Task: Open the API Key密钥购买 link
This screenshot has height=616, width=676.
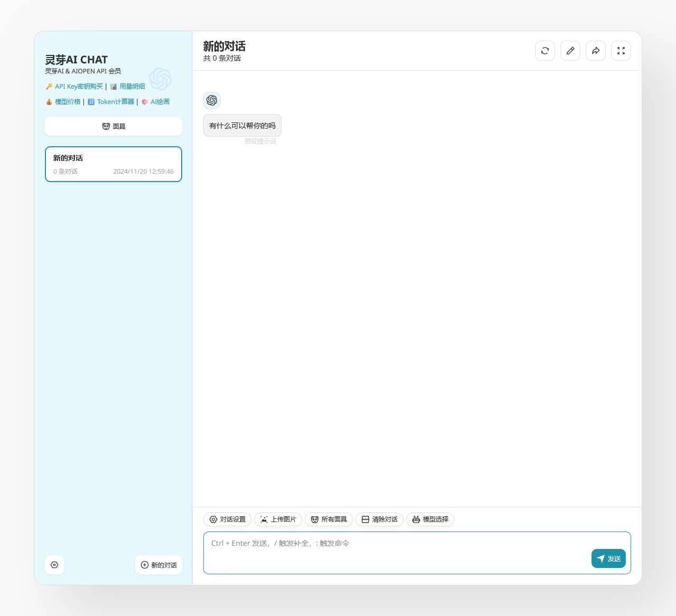Action: tap(74, 87)
